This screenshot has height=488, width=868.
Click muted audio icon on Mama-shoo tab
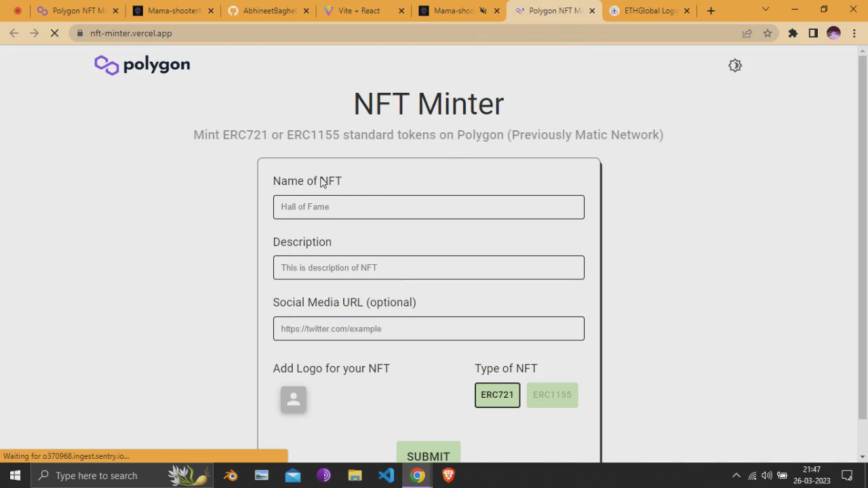click(483, 11)
